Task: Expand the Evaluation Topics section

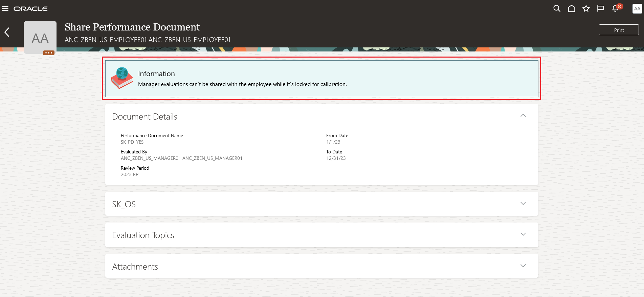Action: point(523,234)
